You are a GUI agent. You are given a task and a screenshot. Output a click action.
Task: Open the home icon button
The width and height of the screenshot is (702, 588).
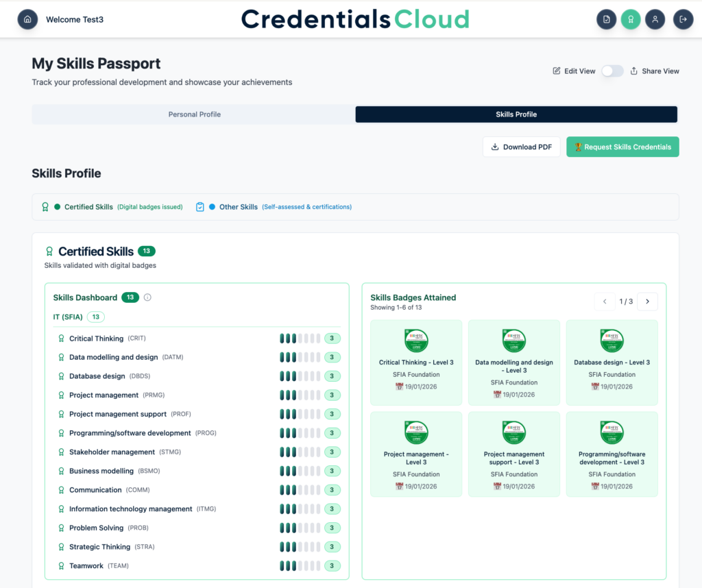pos(27,19)
